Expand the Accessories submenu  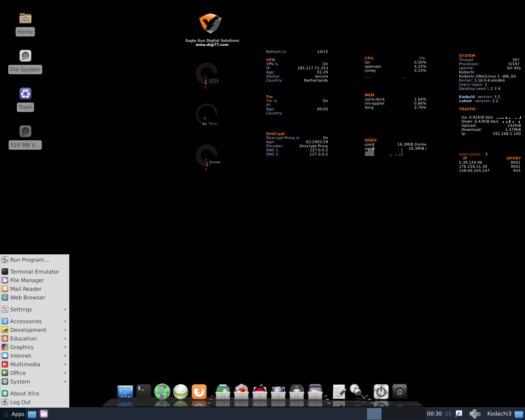pyautogui.click(x=34, y=321)
